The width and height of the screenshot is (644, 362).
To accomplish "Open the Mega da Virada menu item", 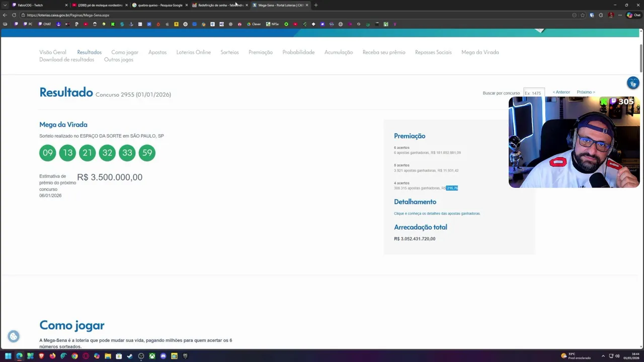I will [x=480, y=52].
